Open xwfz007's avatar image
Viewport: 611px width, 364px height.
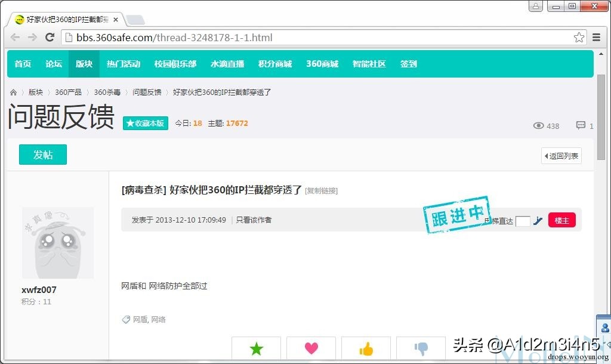(x=58, y=242)
